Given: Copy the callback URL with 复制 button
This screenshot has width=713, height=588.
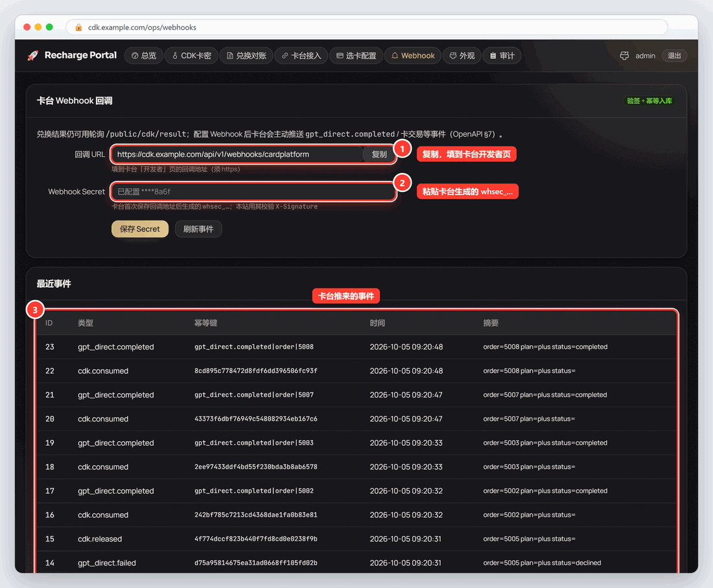Looking at the screenshot, I should (379, 154).
